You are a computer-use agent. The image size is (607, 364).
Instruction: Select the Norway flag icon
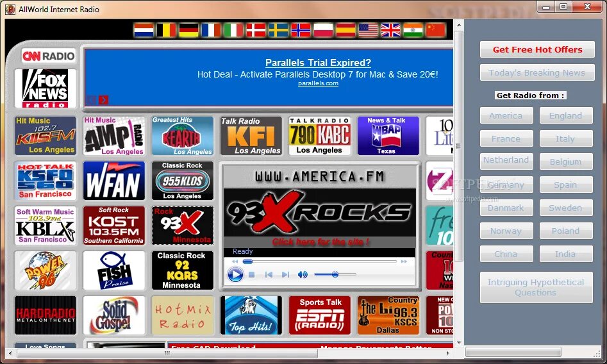point(301,30)
